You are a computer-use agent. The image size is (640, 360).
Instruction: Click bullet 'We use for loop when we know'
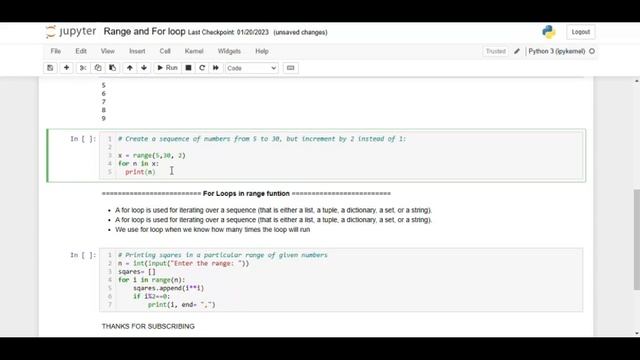coord(212,230)
